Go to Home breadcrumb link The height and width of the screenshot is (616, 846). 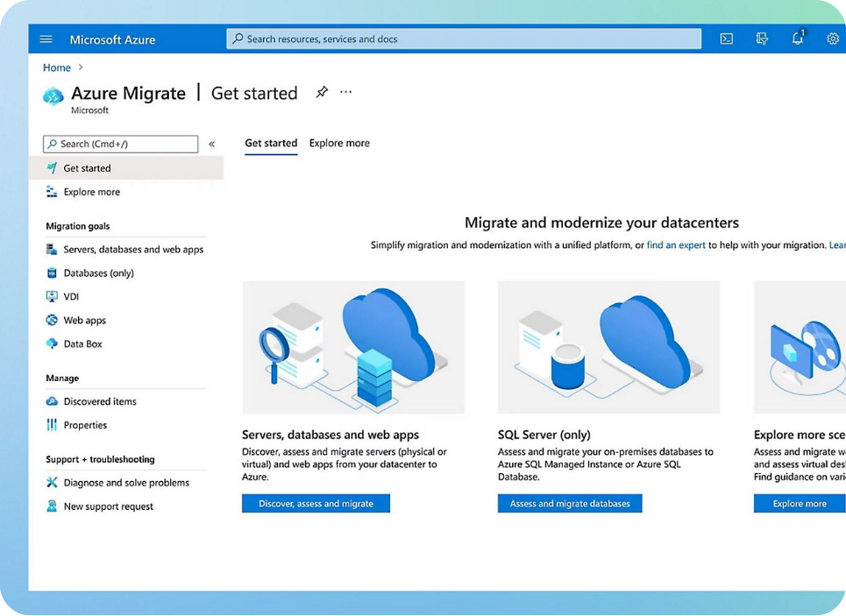pos(57,67)
